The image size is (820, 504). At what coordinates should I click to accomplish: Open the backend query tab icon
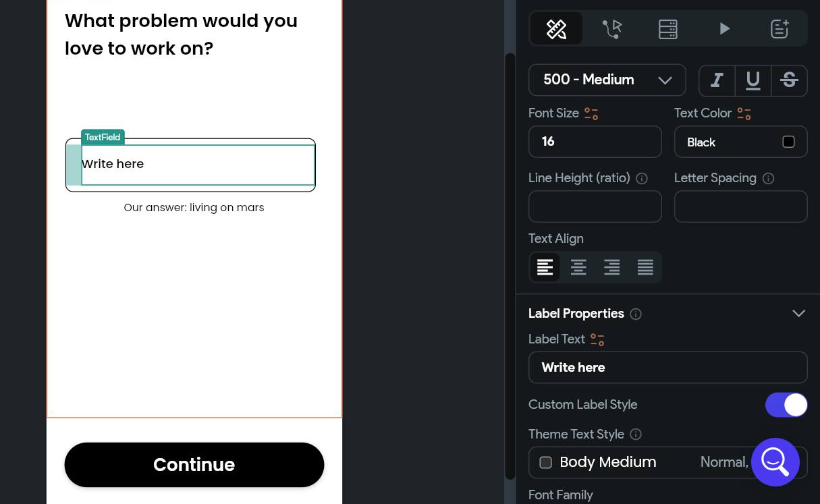click(x=668, y=29)
